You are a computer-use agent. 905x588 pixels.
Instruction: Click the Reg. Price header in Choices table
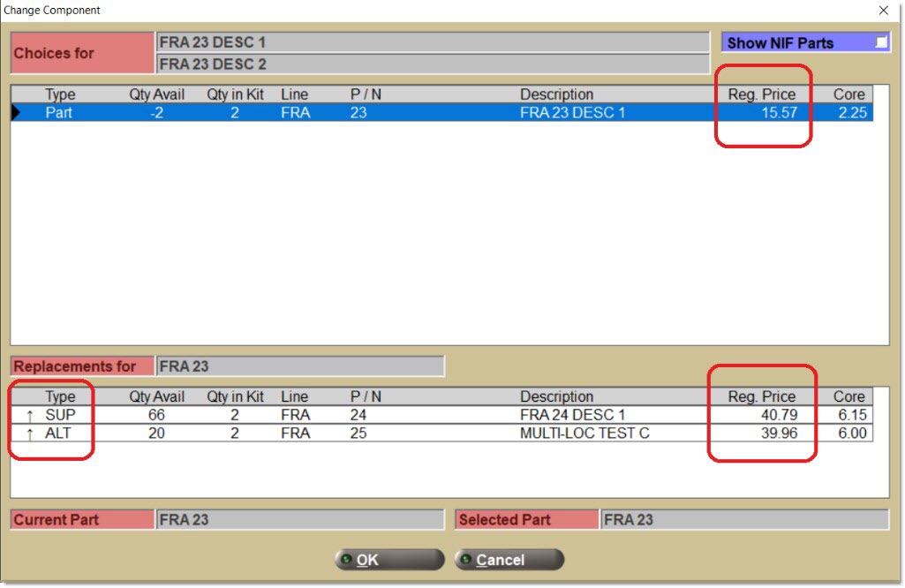pos(761,94)
